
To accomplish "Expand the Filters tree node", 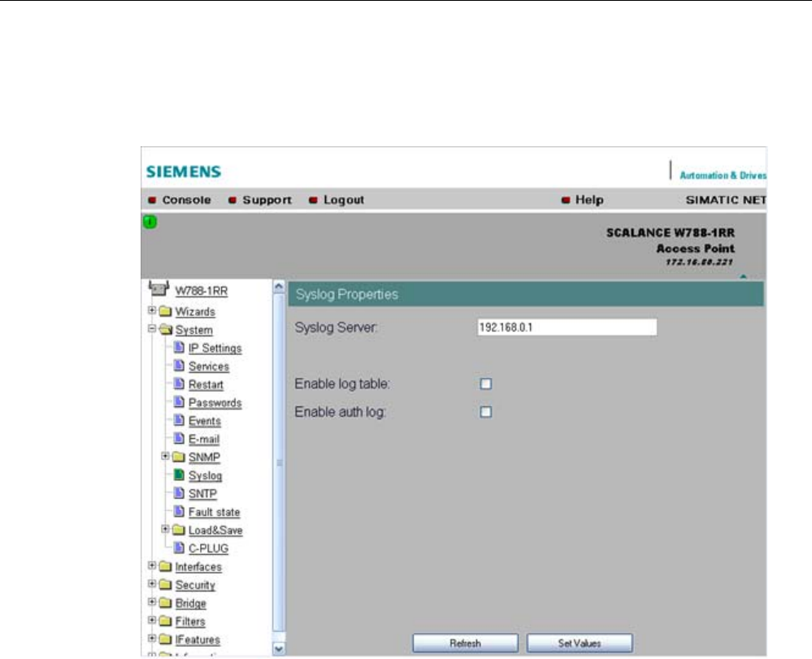I will coord(152,620).
